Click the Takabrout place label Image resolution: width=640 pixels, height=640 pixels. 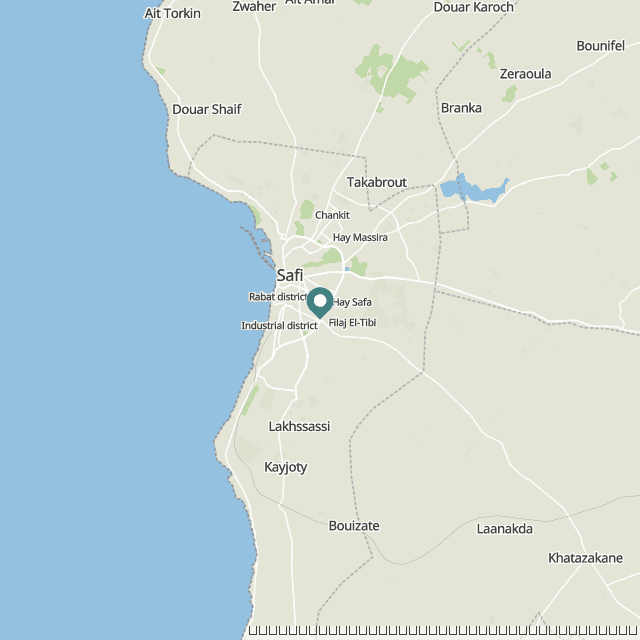coord(377,182)
